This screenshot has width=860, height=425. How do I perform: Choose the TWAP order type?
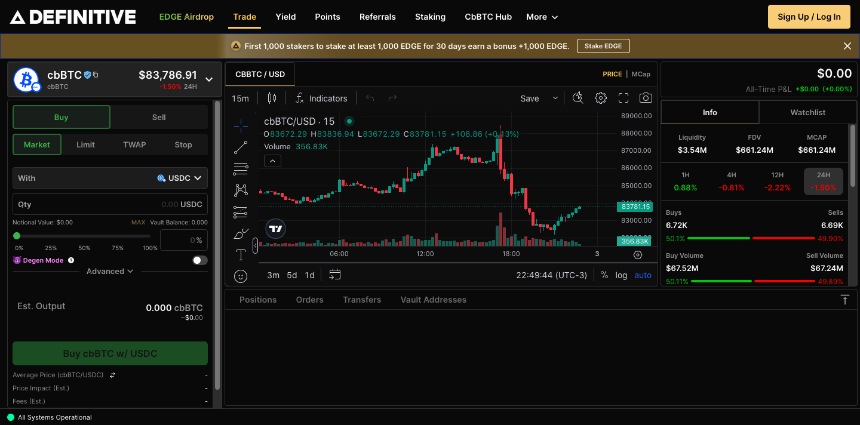coord(134,145)
